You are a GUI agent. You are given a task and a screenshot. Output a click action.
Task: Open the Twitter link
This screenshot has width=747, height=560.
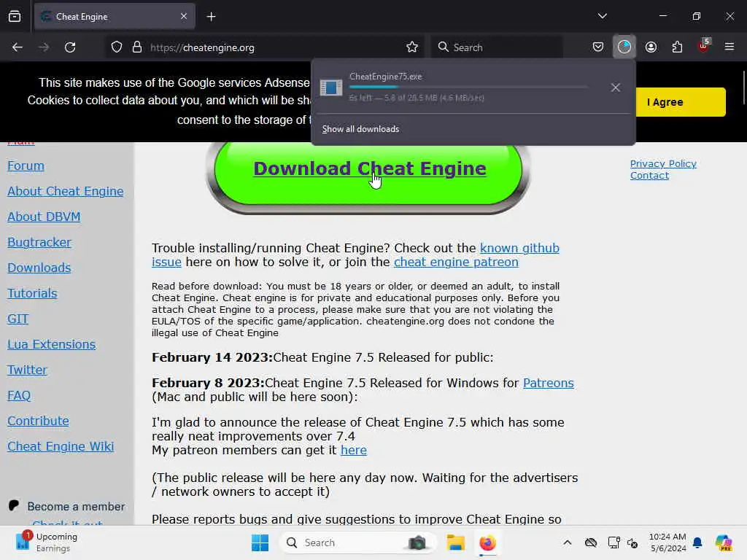27,370
